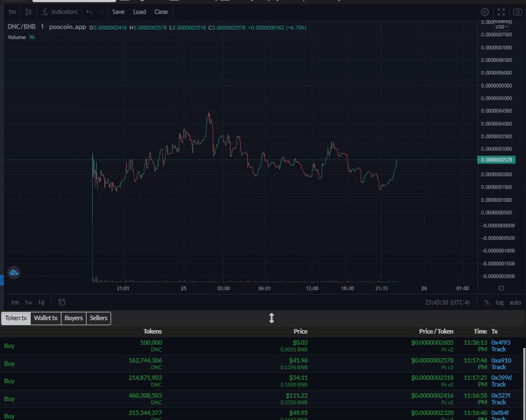Select the Tokens column header

[x=152, y=331]
